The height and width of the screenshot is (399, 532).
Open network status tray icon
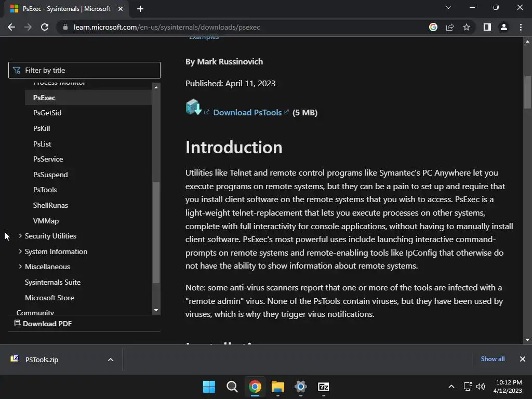click(x=468, y=387)
